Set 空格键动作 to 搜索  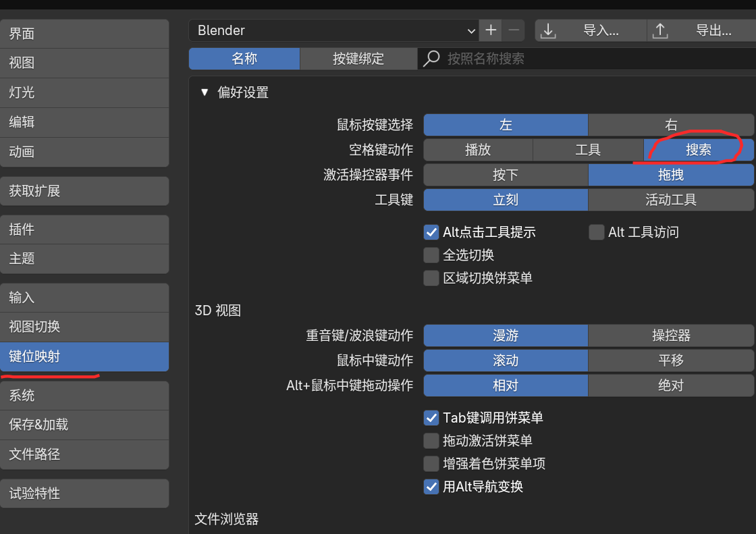tap(699, 150)
